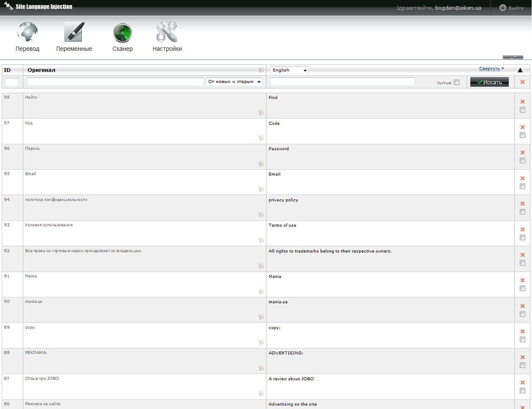The height and width of the screenshot is (409, 532).
Task: Open the English language dropdown
Action: click(x=289, y=70)
